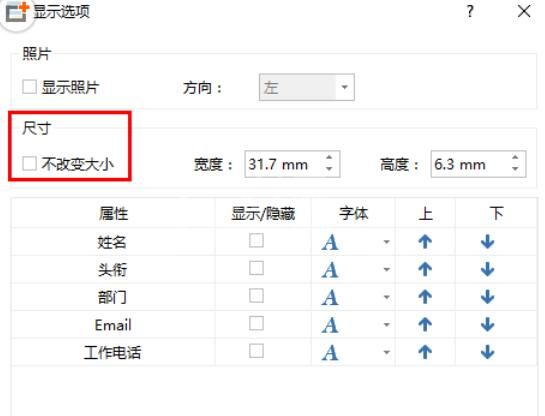
Task: Increase the 高度 value with up spinner
Action: tap(515, 158)
